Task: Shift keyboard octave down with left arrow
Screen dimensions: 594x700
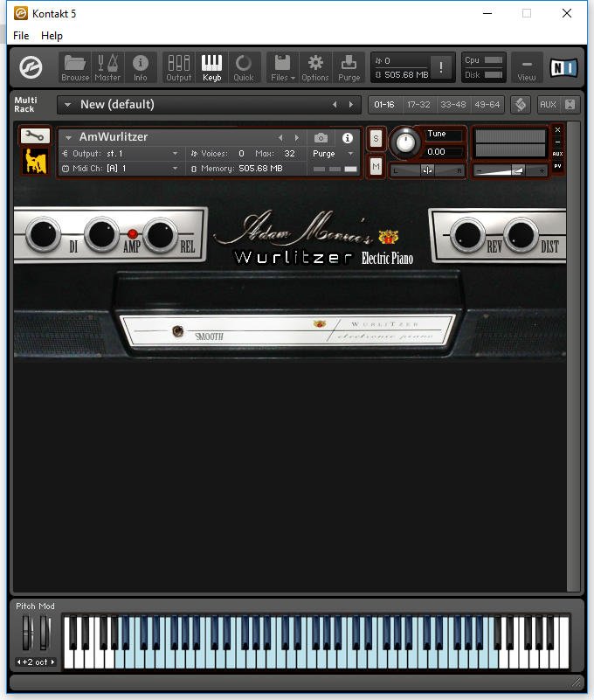Action: click(18, 662)
